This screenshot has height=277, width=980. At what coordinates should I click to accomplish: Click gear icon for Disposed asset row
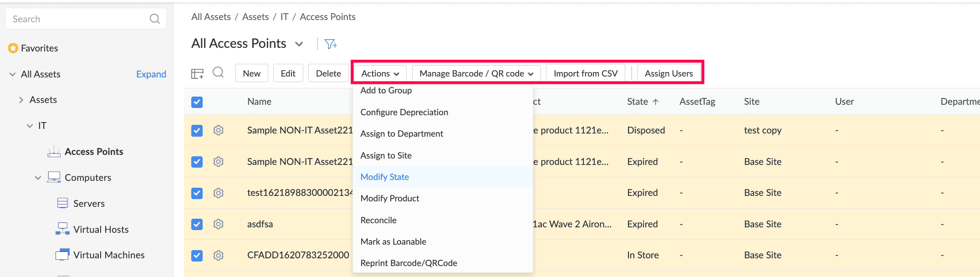pyautogui.click(x=219, y=130)
